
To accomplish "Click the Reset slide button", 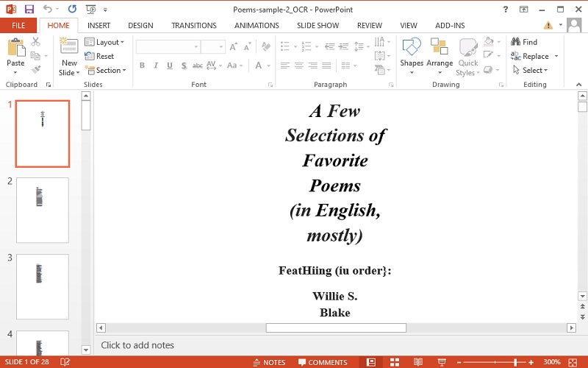I will point(99,56).
